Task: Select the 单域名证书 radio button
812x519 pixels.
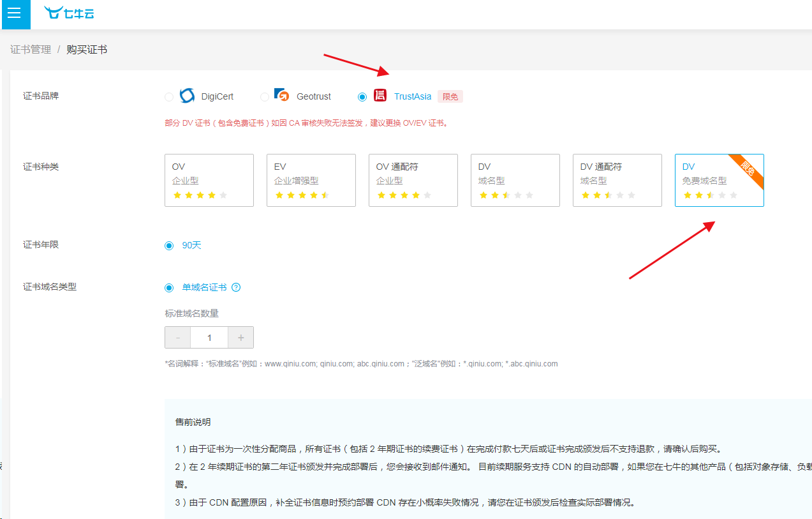Action: (x=169, y=288)
